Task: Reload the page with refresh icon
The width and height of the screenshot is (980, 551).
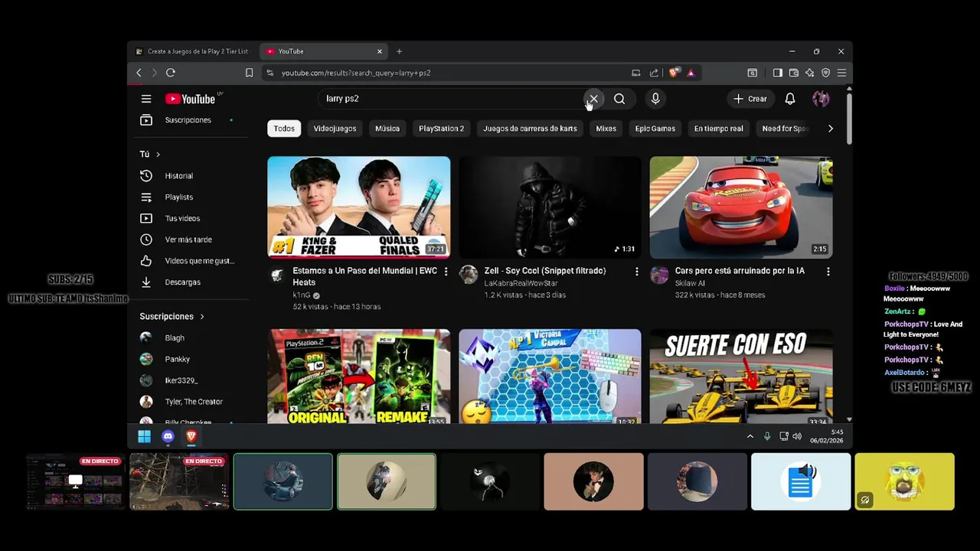Action: [170, 73]
